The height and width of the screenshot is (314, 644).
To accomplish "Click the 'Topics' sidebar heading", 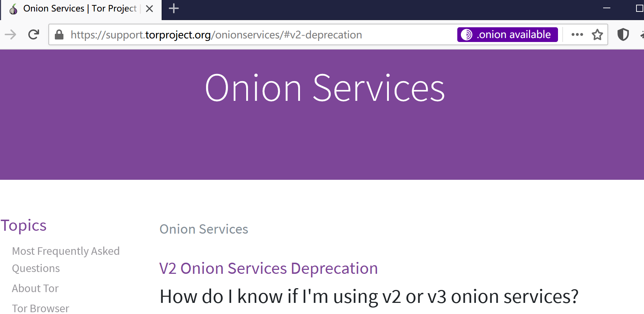I will [23, 225].
